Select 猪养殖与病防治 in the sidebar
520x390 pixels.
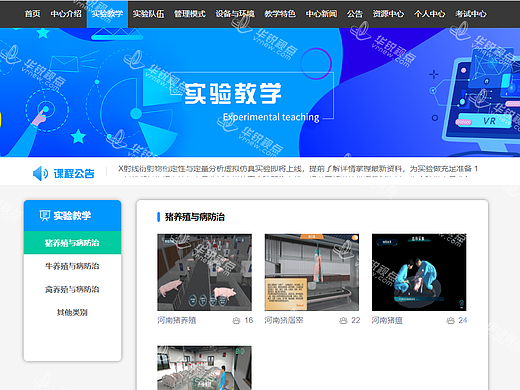tap(72, 243)
